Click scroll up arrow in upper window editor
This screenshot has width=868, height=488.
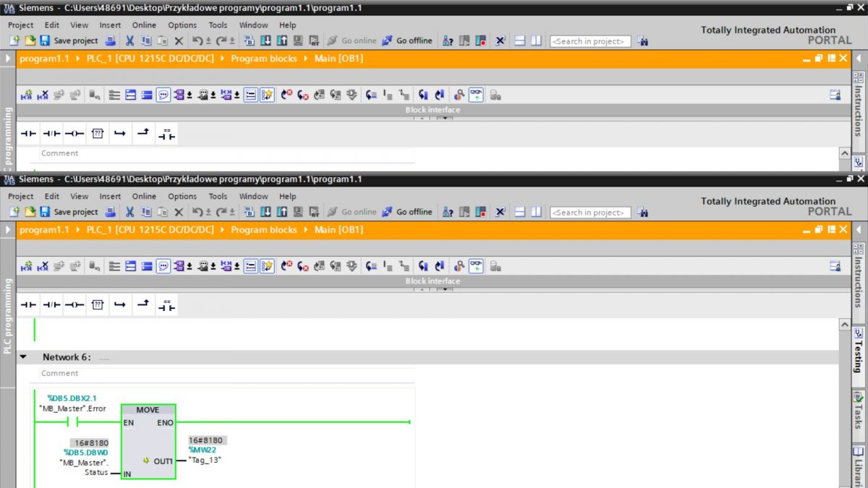click(844, 153)
